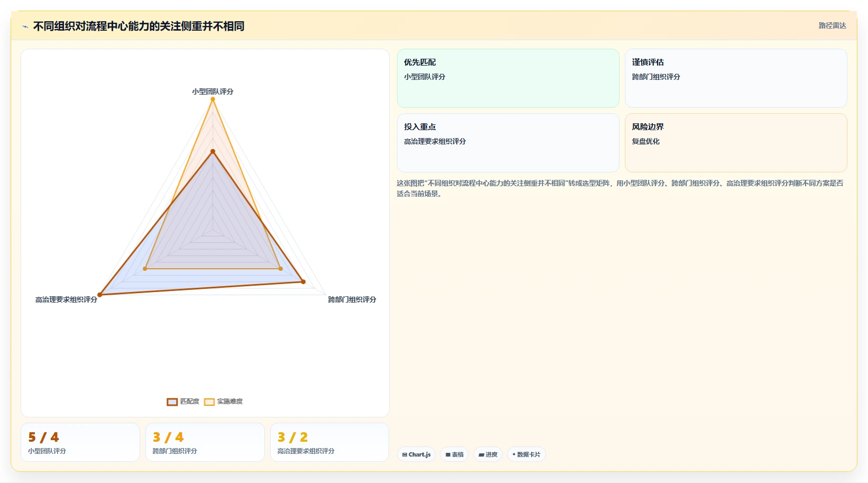868x483 pixels.
Task: Open the 优先匹配 card
Action: [508, 78]
